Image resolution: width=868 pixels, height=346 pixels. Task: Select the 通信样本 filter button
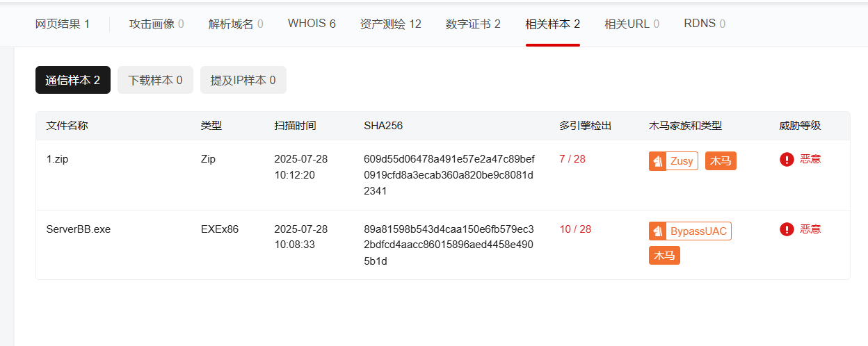point(73,81)
